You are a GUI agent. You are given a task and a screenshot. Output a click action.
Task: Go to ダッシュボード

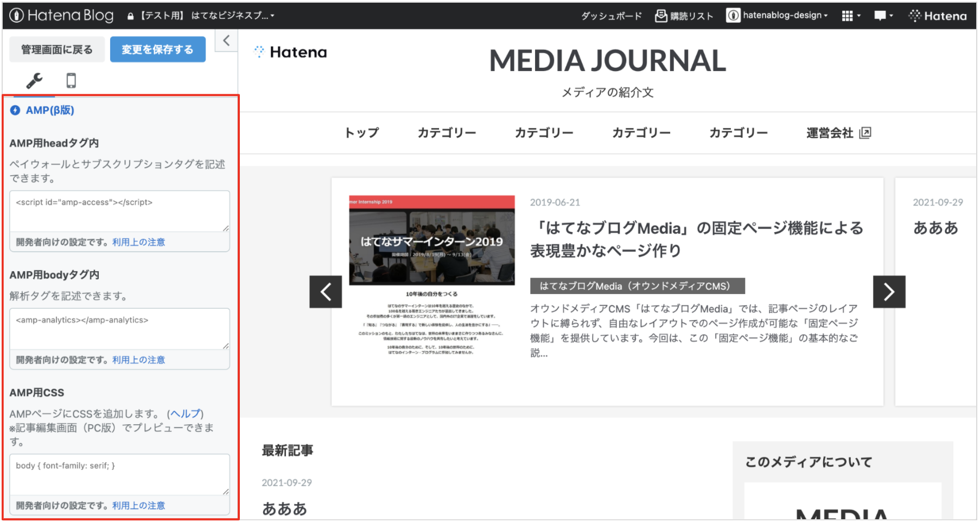click(x=612, y=16)
